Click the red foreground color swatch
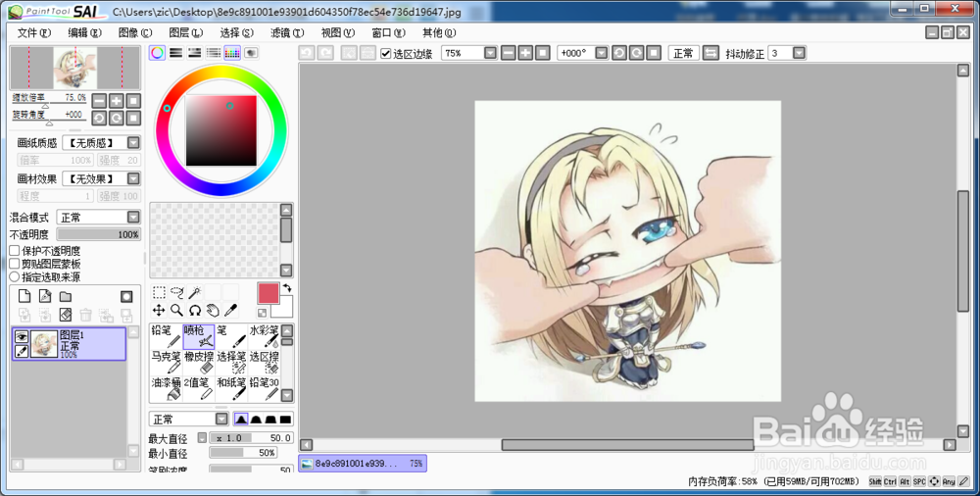980x496 pixels. pos(269,293)
